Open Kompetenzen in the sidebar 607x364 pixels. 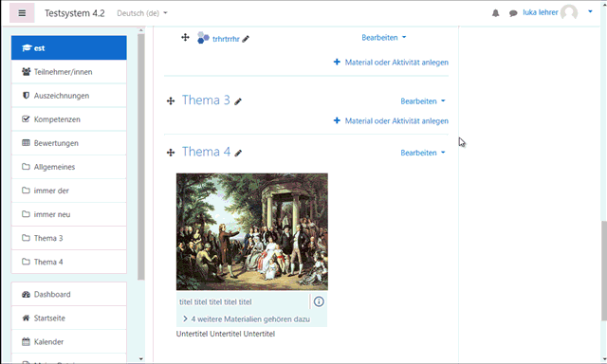[x=69, y=119]
